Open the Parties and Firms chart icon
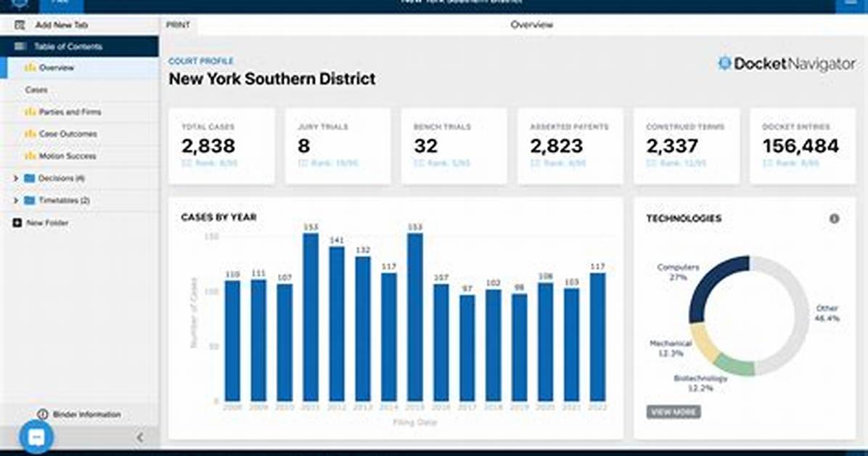This screenshot has width=868, height=456. coord(30,112)
